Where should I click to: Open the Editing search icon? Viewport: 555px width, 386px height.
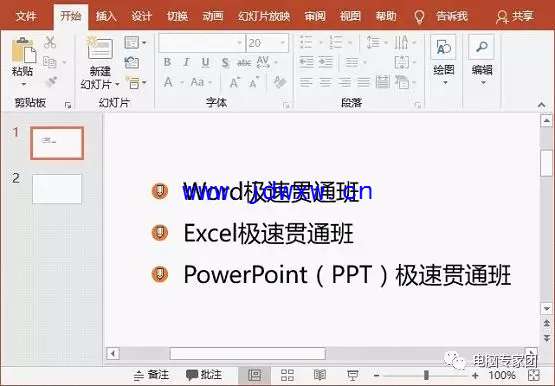pos(481,47)
